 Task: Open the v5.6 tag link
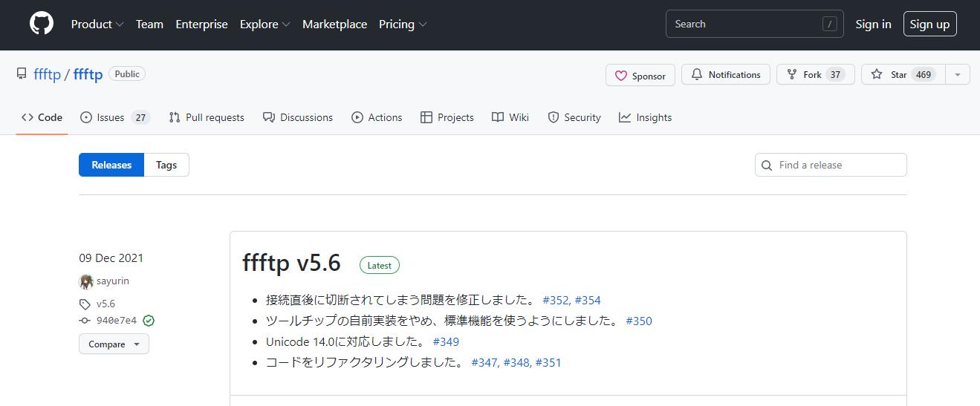coord(106,304)
